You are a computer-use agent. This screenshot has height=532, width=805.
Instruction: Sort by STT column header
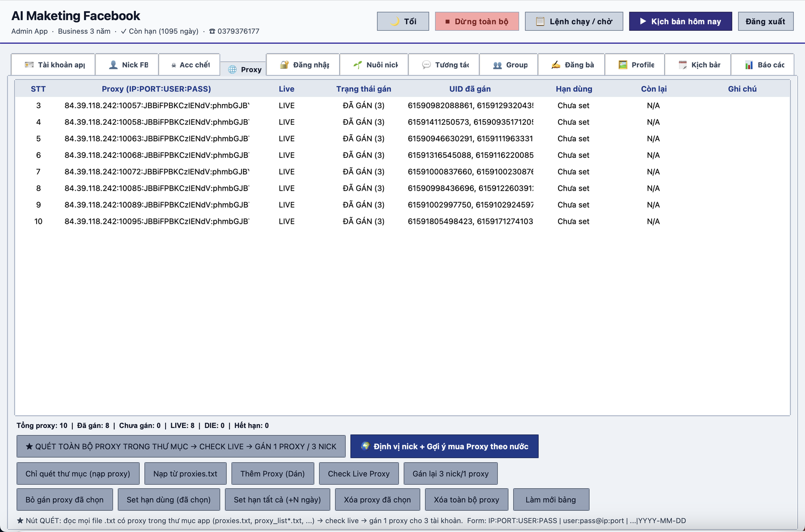coord(38,89)
